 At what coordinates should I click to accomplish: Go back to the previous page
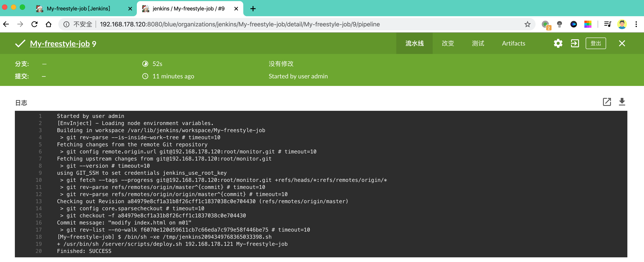(x=6, y=24)
